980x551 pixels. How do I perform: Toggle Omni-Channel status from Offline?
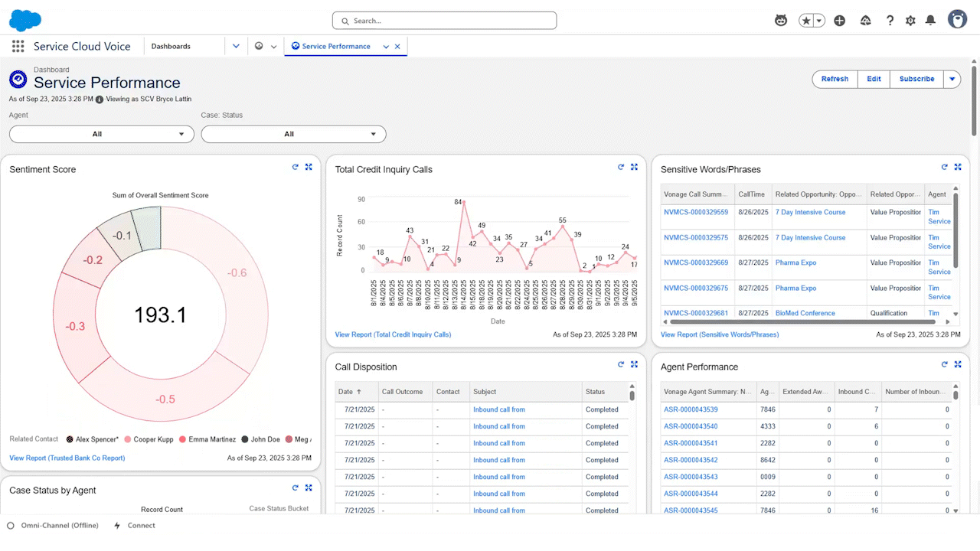coord(52,526)
